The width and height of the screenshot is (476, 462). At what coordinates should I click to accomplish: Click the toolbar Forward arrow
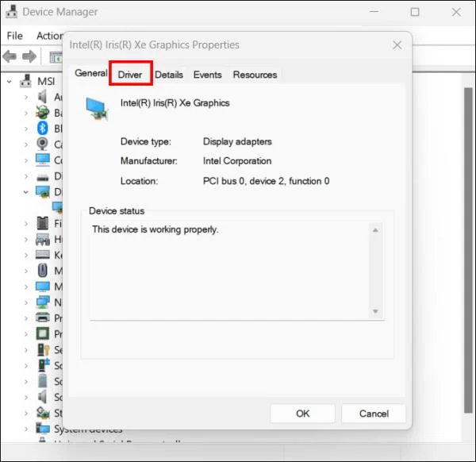[x=29, y=56]
